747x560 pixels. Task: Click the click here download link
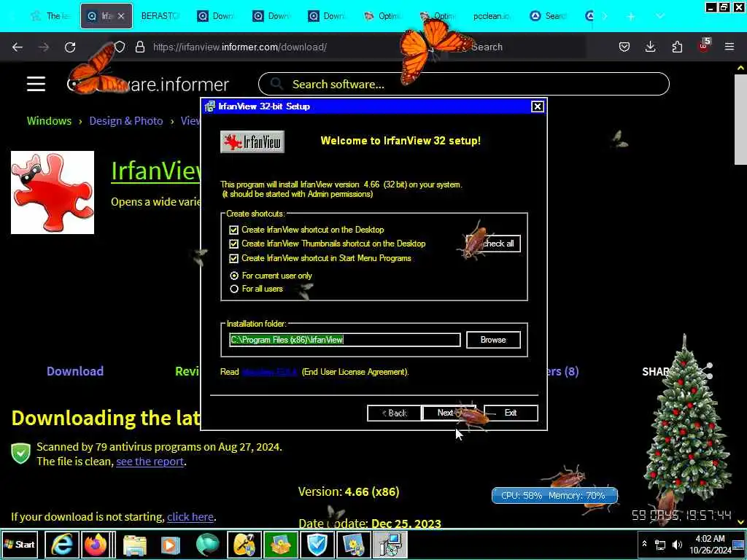(190, 517)
